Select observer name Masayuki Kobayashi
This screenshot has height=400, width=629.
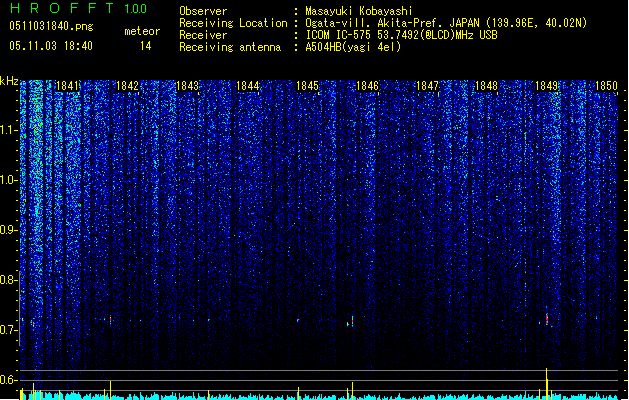[359, 11]
